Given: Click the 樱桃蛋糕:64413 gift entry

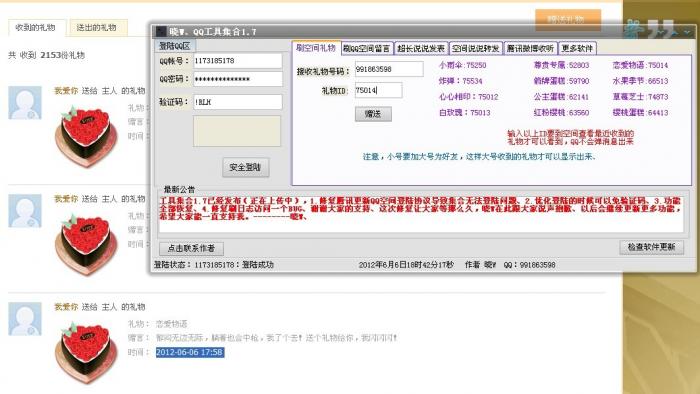Looking at the screenshot, I should click(640, 113).
